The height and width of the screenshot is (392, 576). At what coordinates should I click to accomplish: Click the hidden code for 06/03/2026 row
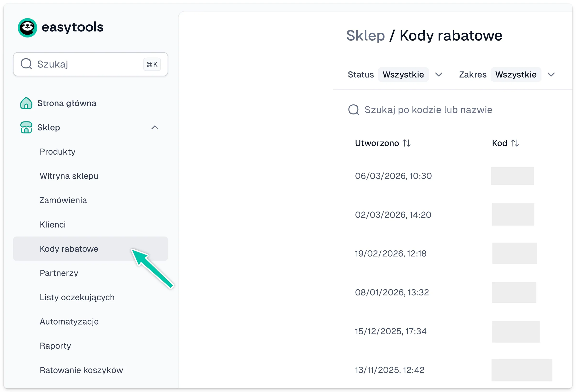pos(512,176)
